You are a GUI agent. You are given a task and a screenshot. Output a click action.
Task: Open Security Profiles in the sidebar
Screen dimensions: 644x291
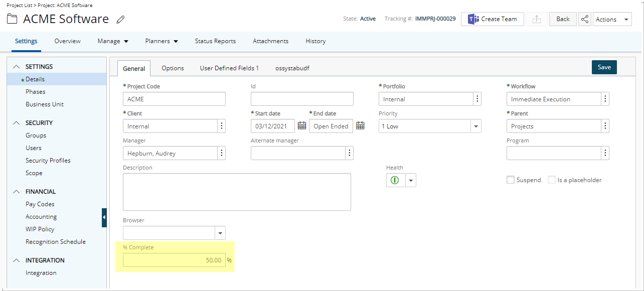tap(48, 161)
